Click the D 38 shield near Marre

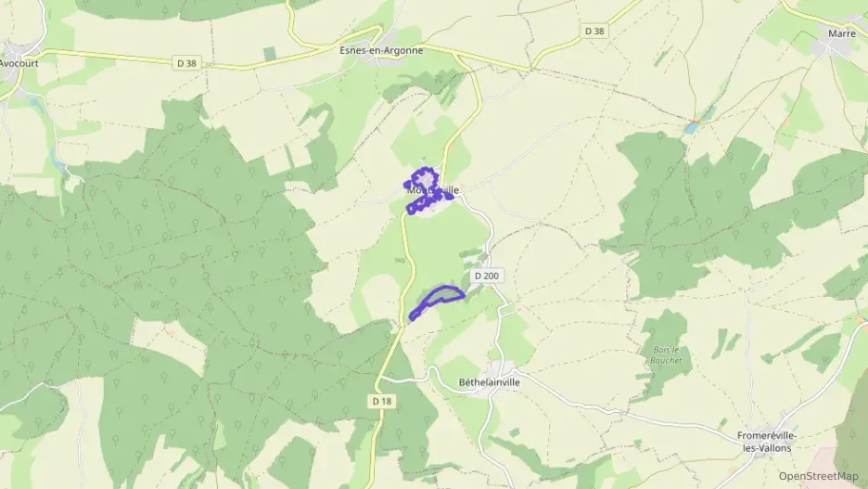tap(594, 31)
